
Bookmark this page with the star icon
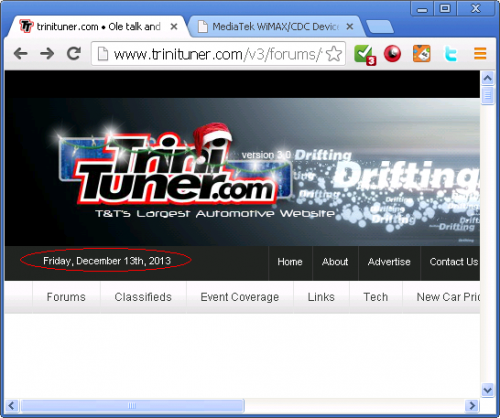tap(334, 54)
